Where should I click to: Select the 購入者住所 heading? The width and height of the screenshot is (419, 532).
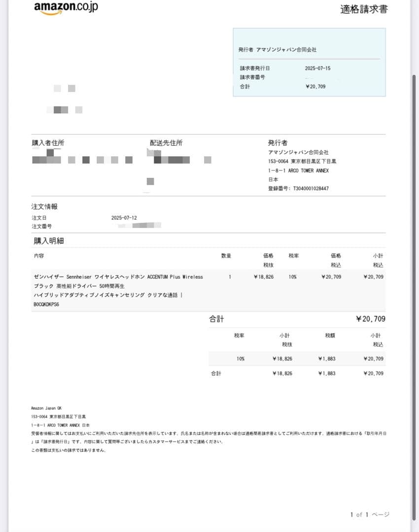point(48,143)
